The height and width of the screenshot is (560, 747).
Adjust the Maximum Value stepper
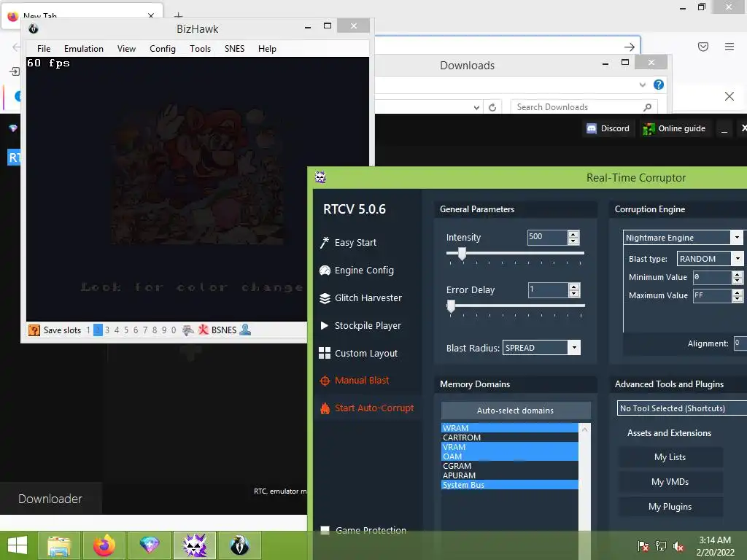pos(737,296)
